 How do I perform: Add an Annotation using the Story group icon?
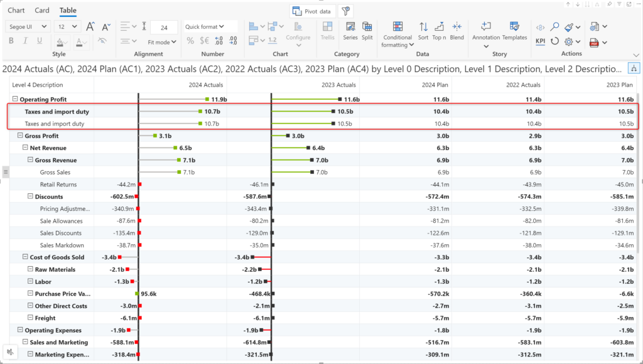pyautogui.click(x=485, y=28)
